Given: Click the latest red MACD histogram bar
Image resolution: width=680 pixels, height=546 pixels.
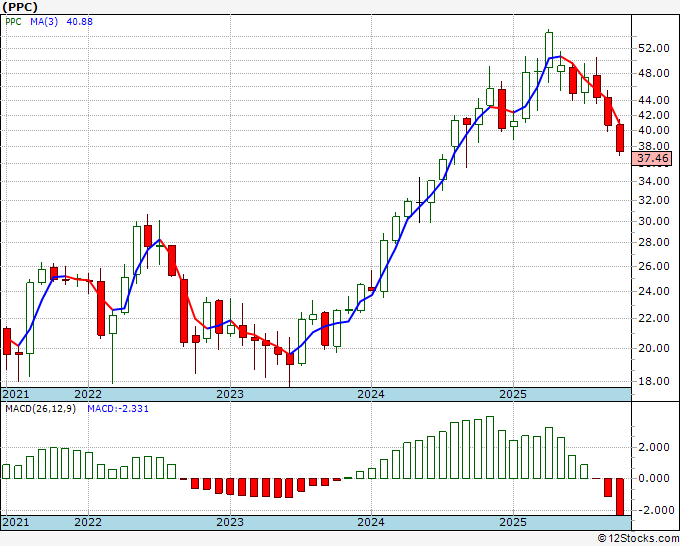Looking at the screenshot, I should point(620,497).
